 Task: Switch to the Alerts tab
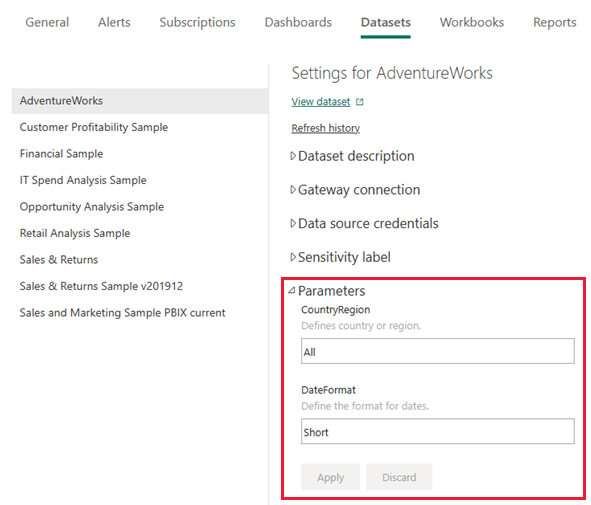pyautogui.click(x=114, y=23)
